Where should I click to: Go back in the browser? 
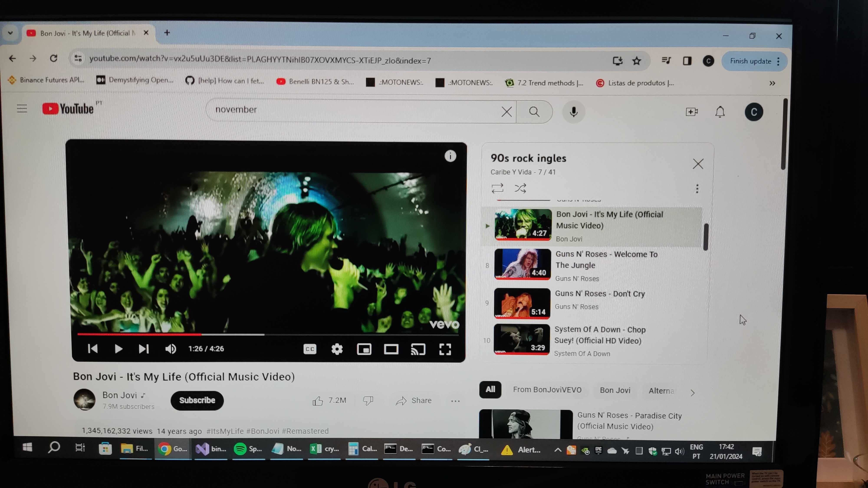12,58
